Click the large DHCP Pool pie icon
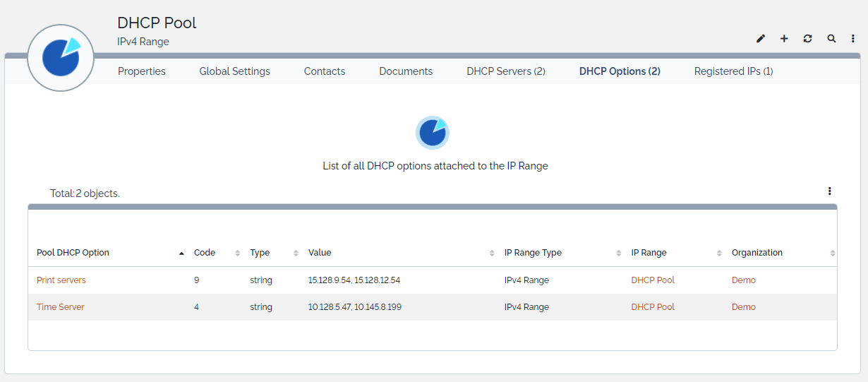The width and height of the screenshot is (868, 382). (61, 58)
